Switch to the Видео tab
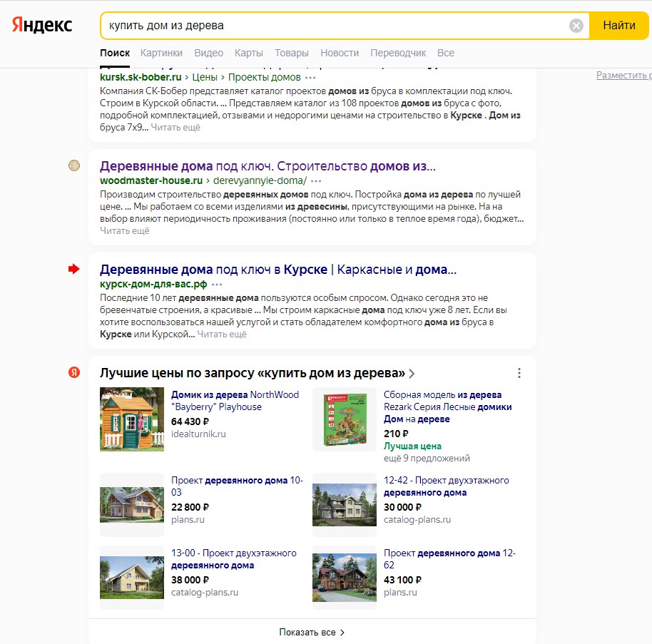Viewport: 652px width, 644px height. [x=209, y=53]
